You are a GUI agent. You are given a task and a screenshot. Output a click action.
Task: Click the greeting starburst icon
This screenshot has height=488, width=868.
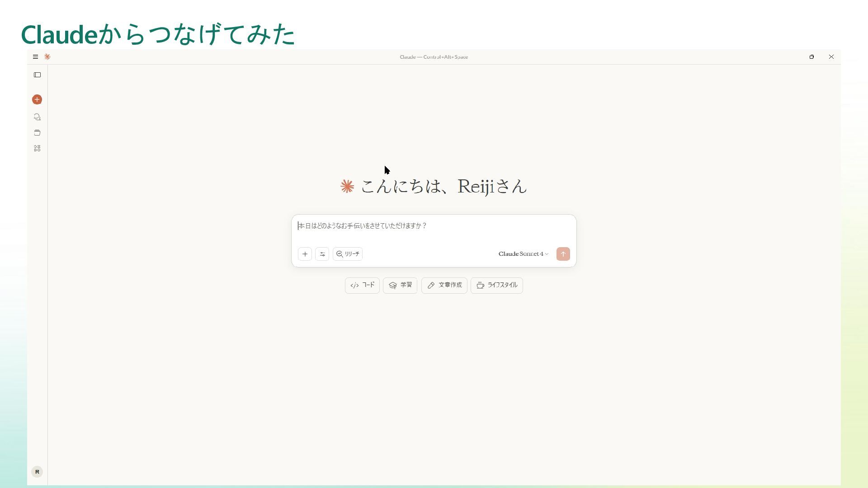pyautogui.click(x=347, y=187)
